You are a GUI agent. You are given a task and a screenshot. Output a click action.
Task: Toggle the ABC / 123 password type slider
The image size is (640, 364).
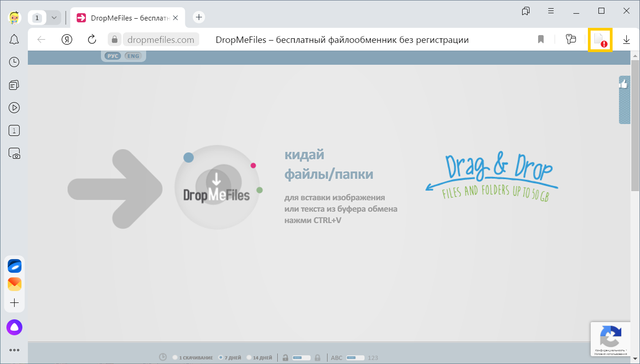355,358
